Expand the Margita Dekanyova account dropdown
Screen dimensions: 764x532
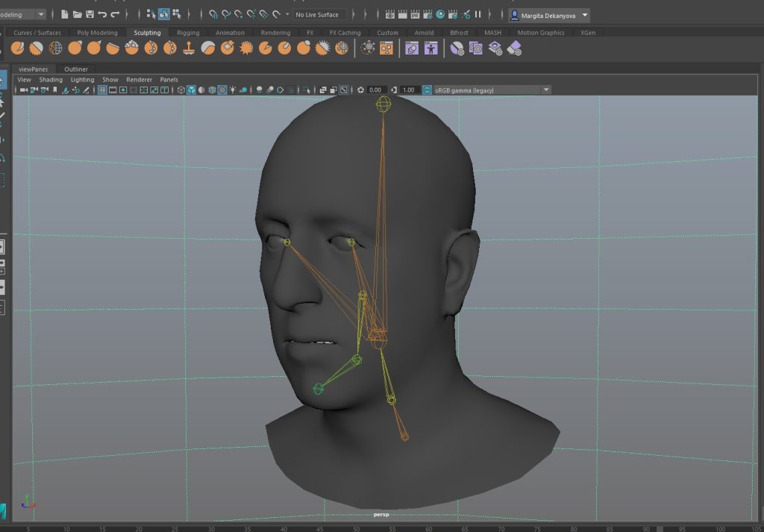[x=585, y=15]
